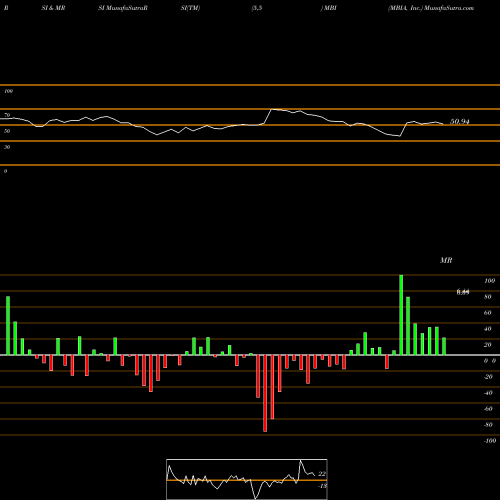
Task: Click the 'SI & MR' header text
Action: (53, 8)
